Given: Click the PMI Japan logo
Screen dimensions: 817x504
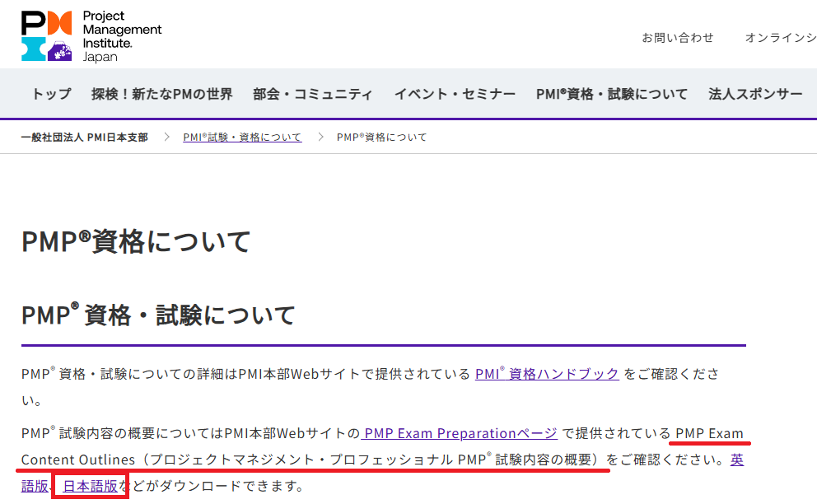Looking at the screenshot, I should (91, 37).
